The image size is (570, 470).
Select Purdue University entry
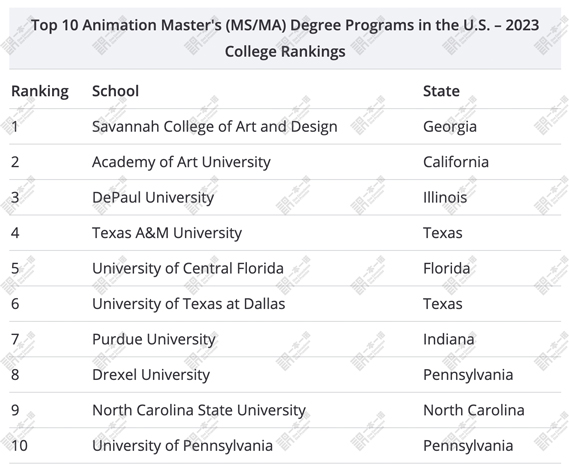click(x=154, y=339)
